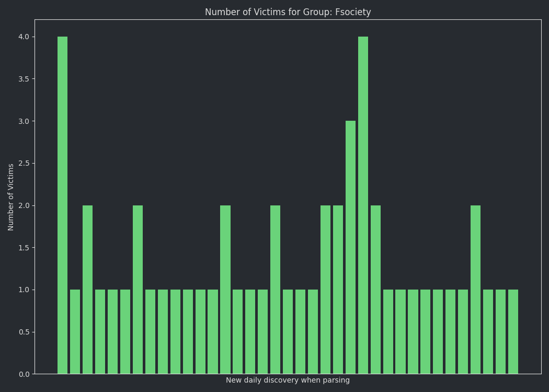Click the only bar reaching 3.0 victims
549x392 pixels.
tap(350, 247)
